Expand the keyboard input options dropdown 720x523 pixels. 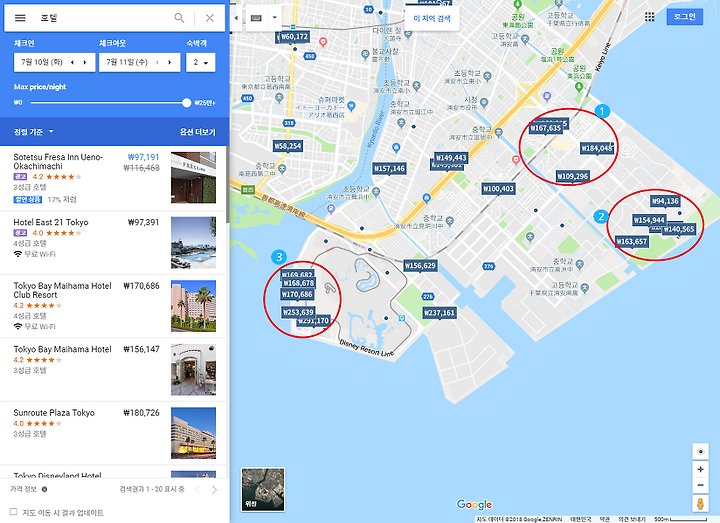tap(275, 18)
